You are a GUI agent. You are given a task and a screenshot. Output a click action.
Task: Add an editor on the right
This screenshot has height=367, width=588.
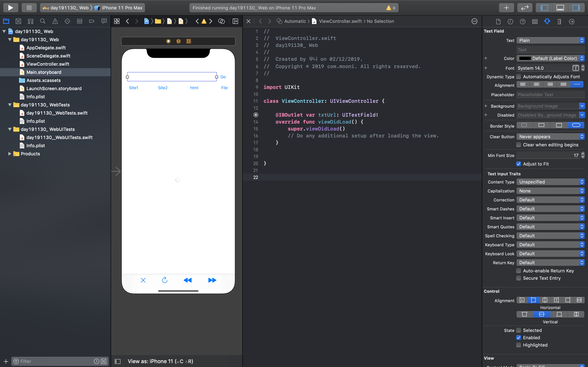pyautogui.click(x=235, y=21)
